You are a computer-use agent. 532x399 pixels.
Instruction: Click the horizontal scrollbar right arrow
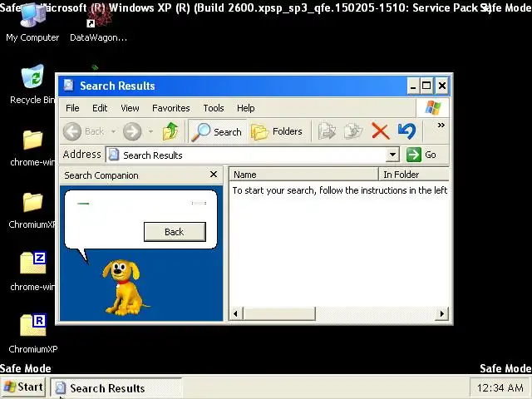tap(441, 314)
